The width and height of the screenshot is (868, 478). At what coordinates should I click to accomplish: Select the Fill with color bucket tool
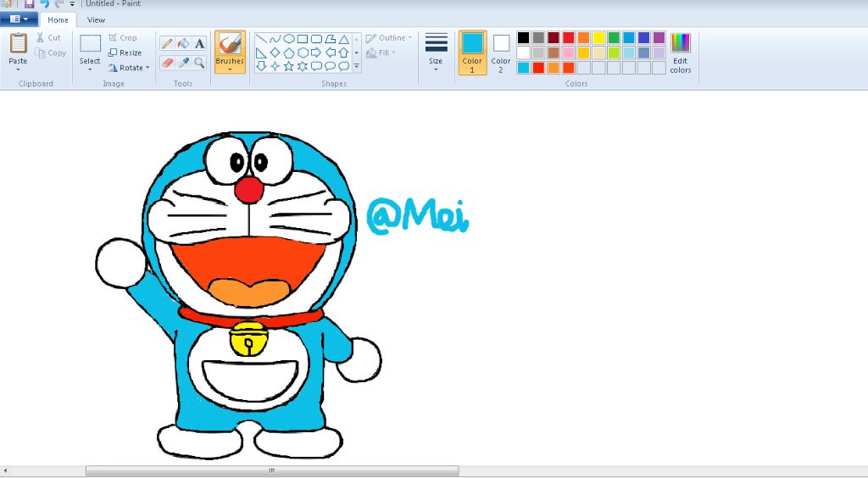click(x=183, y=43)
